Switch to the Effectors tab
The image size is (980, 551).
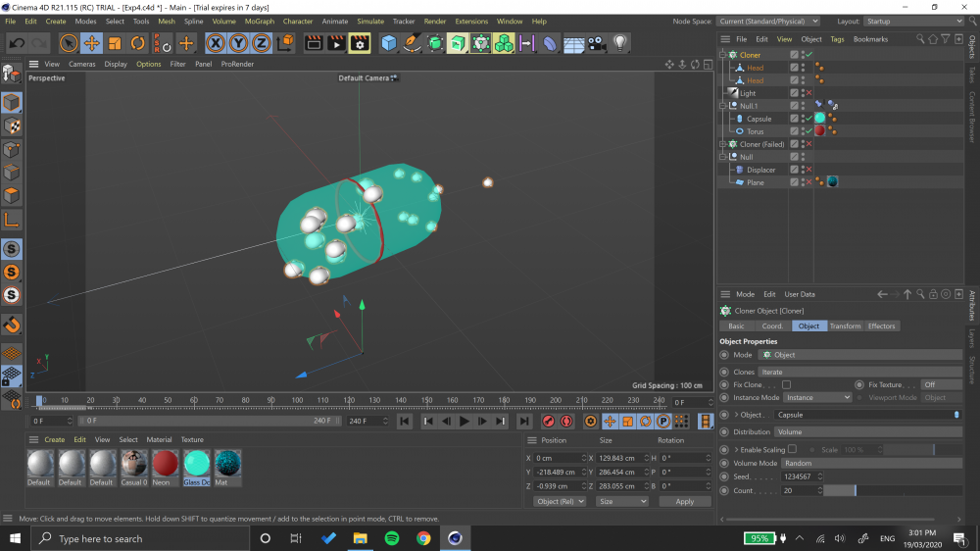pos(881,326)
